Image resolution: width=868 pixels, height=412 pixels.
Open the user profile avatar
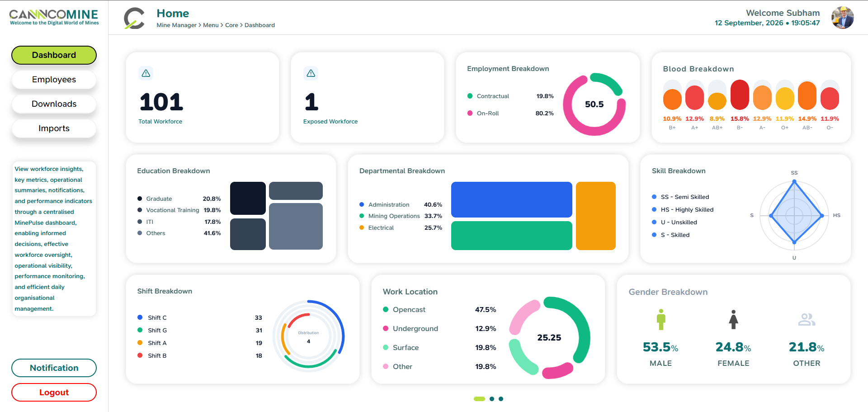[842, 18]
